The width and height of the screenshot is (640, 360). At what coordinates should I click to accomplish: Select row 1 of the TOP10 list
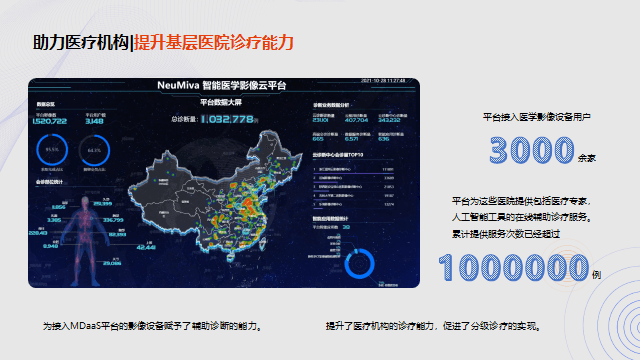pos(353,169)
